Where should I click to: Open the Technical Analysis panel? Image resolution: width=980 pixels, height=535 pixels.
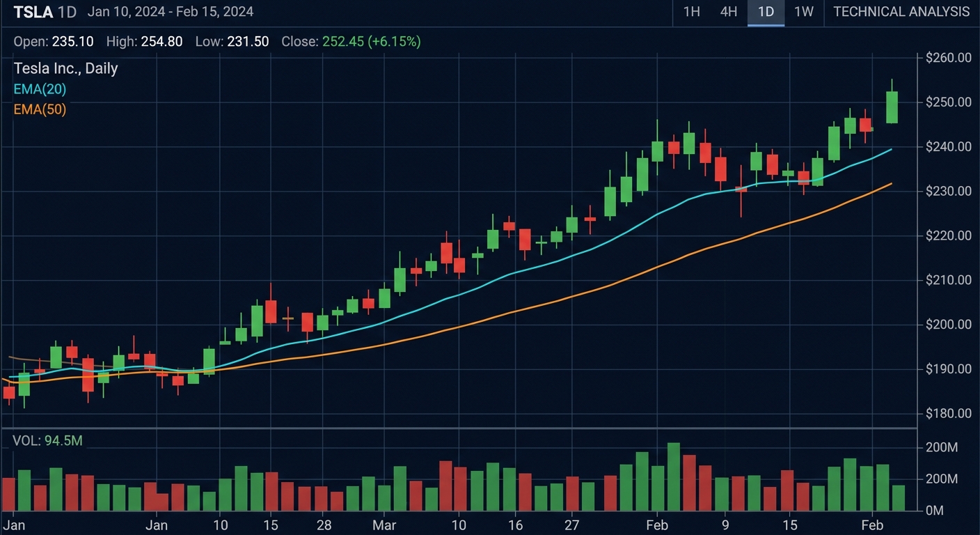click(x=901, y=12)
